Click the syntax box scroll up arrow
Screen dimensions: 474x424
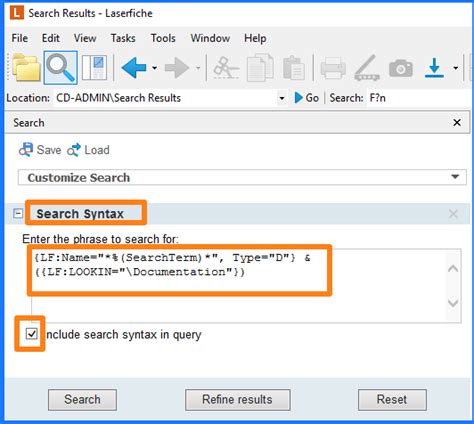pyautogui.click(x=453, y=268)
